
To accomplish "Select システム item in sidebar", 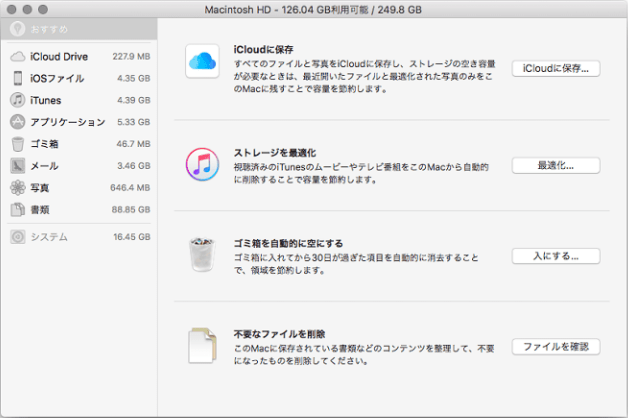I will click(48, 237).
